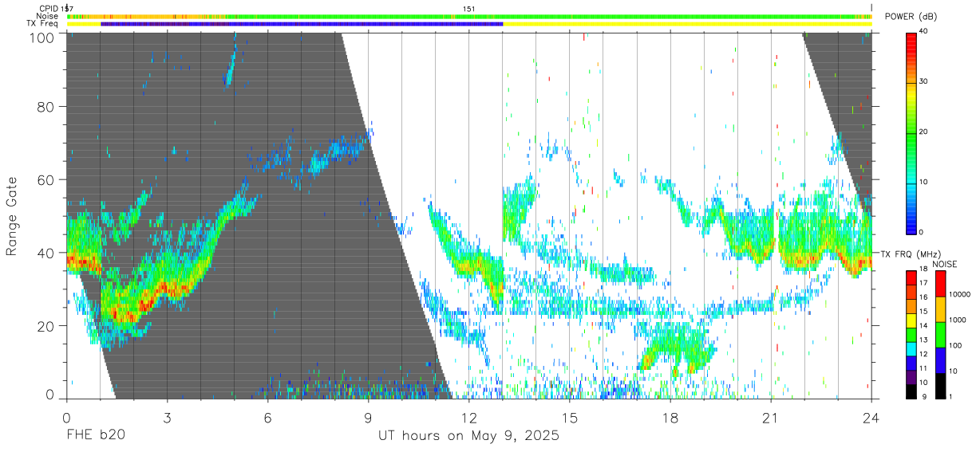Screen dimensions: 980x452
Task: Click the 13 label on TX FRQ legend
Action: point(924,340)
